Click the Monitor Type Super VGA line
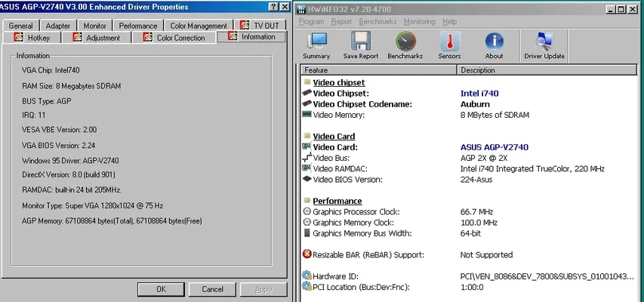Image resolution: width=644 pixels, height=302 pixels. (92, 205)
